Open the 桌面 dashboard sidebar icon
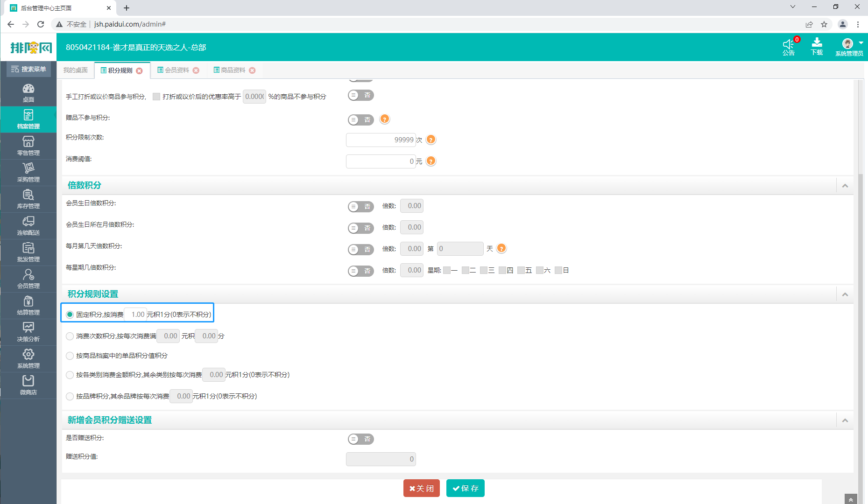The image size is (868, 504). [28, 93]
